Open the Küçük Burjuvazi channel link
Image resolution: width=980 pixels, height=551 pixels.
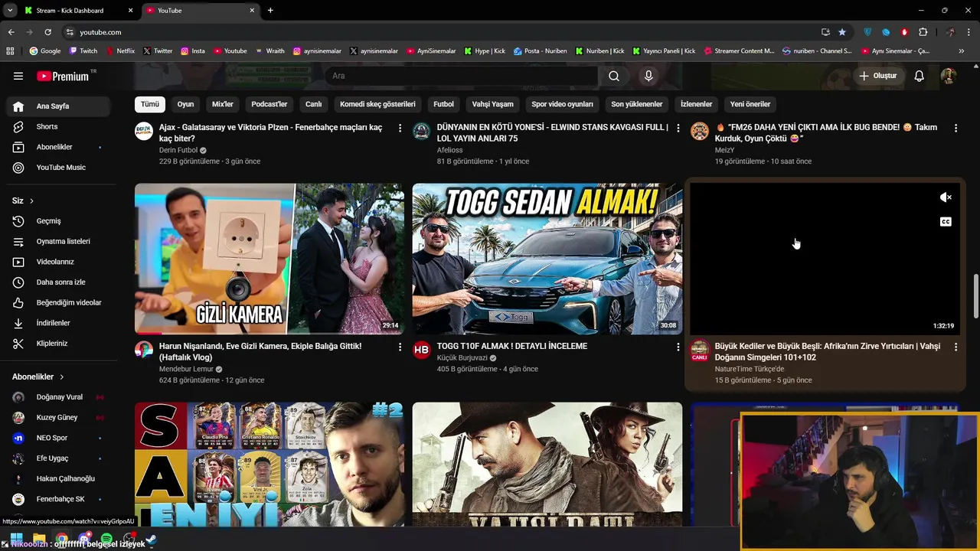click(462, 358)
